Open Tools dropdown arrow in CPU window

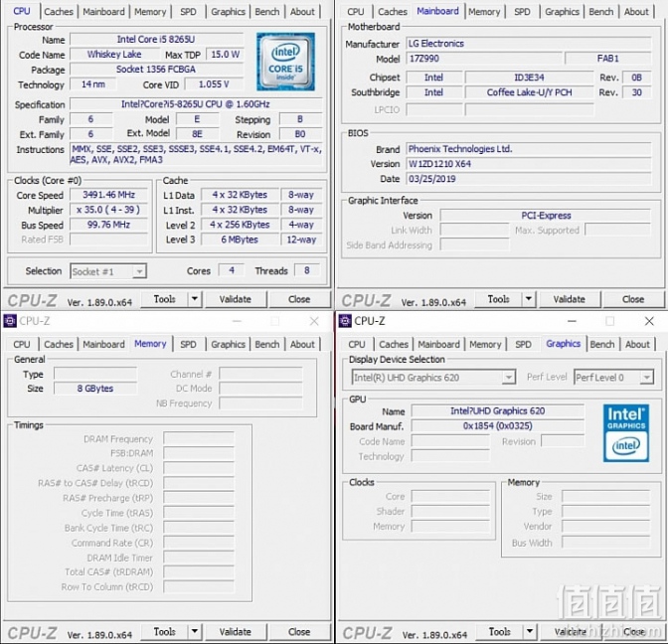tap(194, 299)
